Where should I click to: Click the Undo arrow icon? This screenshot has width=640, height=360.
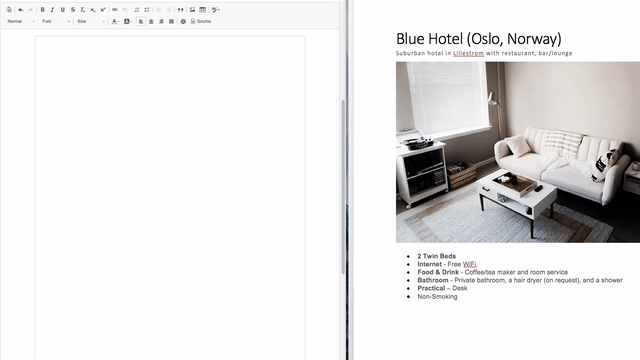pos(20,9)
